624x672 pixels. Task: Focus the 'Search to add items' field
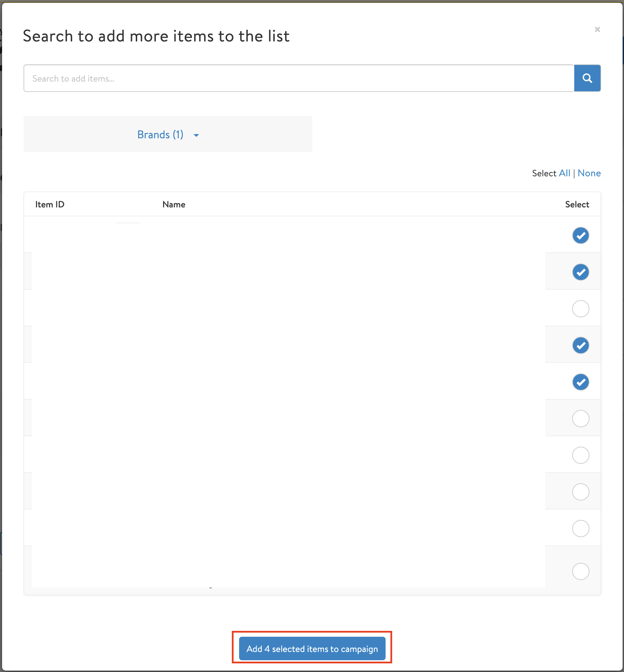pos(299,78)
